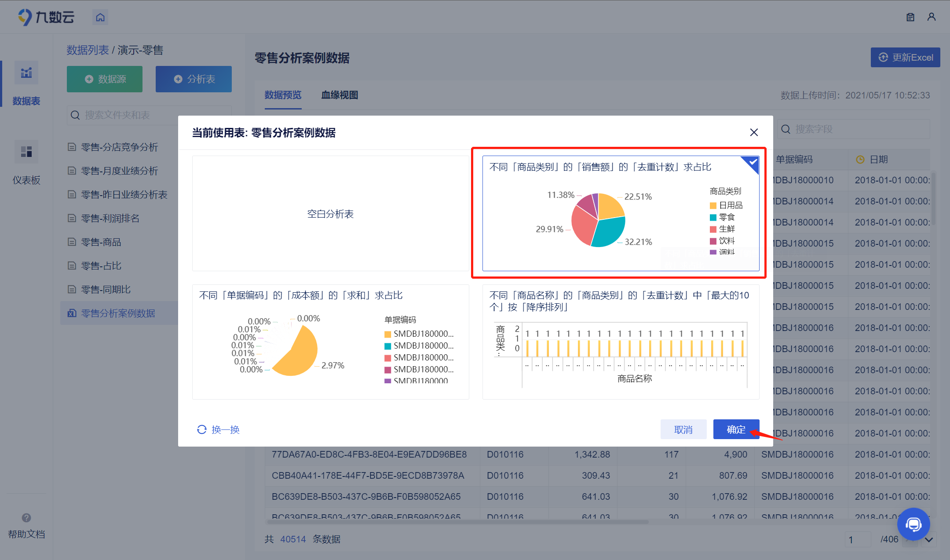Open the user profile icon
The width and height of the screenshot is (950, 560).
(x=931, y=17)
